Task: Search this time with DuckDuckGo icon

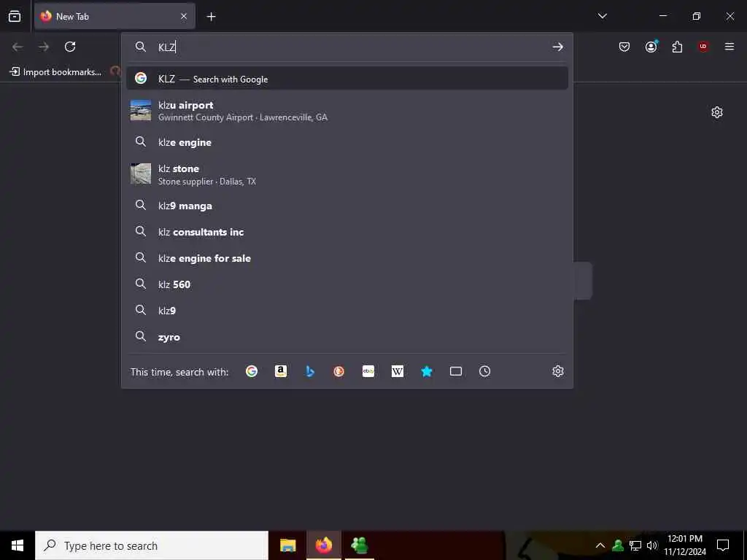Action: pos(338,371)
